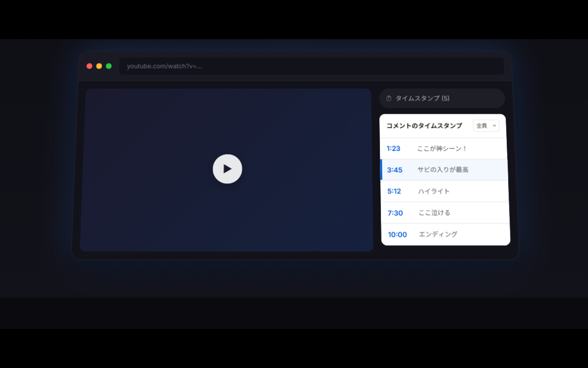
Task: Click the browser address bar
Action: [311, 66]
